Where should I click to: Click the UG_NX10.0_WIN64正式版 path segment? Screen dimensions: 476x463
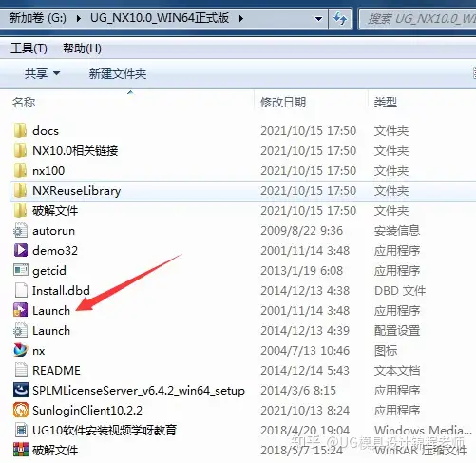(x=160, y=18)
